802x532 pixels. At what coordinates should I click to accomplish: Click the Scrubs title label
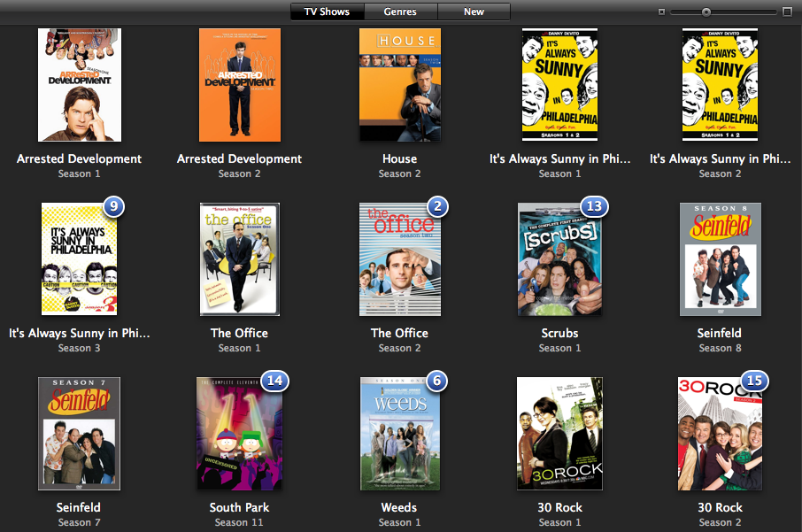coord(559,333)
